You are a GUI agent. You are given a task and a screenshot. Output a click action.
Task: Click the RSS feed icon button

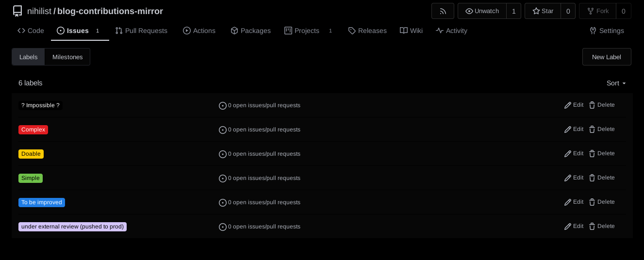coord(443,11)
